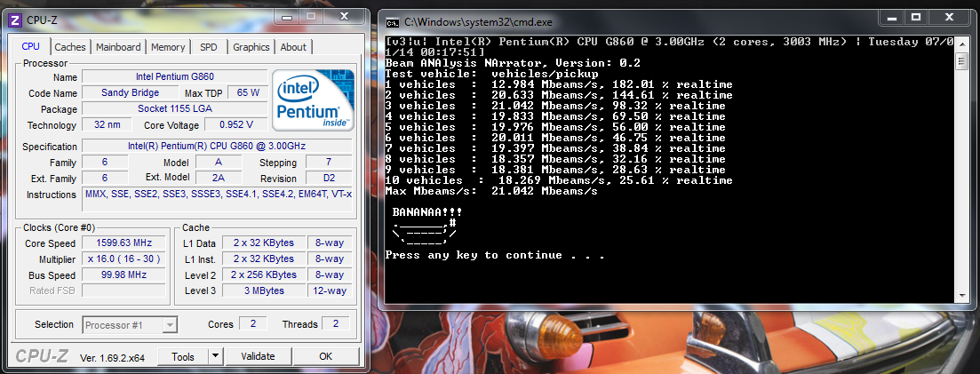Screen dimensions: 980x374
Task: Click the Specification field text
Action: pyautogui.click(x=217, y=147)
